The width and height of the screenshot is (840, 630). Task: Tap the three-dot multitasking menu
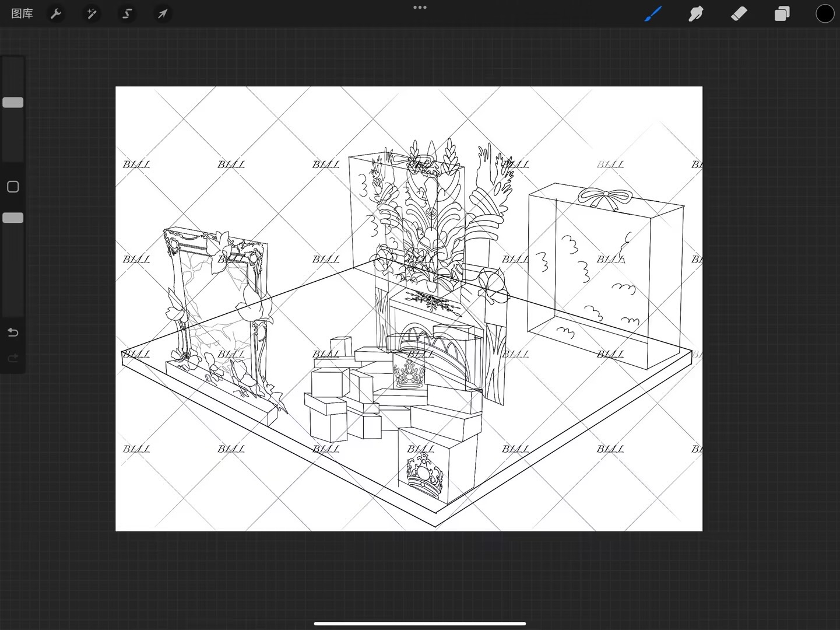pyautogui.click(x=420, y=8)
